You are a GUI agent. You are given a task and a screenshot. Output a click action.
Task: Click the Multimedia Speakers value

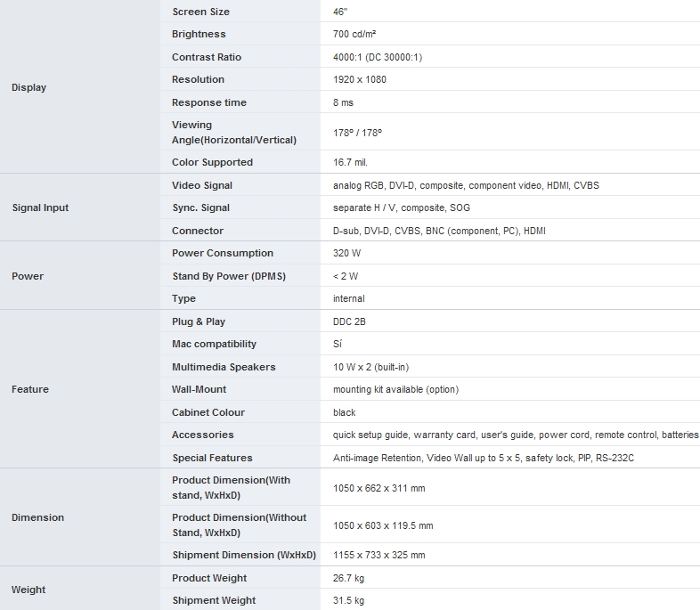pos(370,367)
